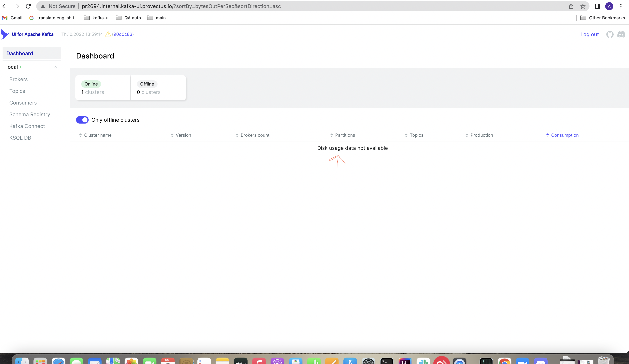
Task: Click the version warning triangle icon
Action: click(x=107, y=34)
